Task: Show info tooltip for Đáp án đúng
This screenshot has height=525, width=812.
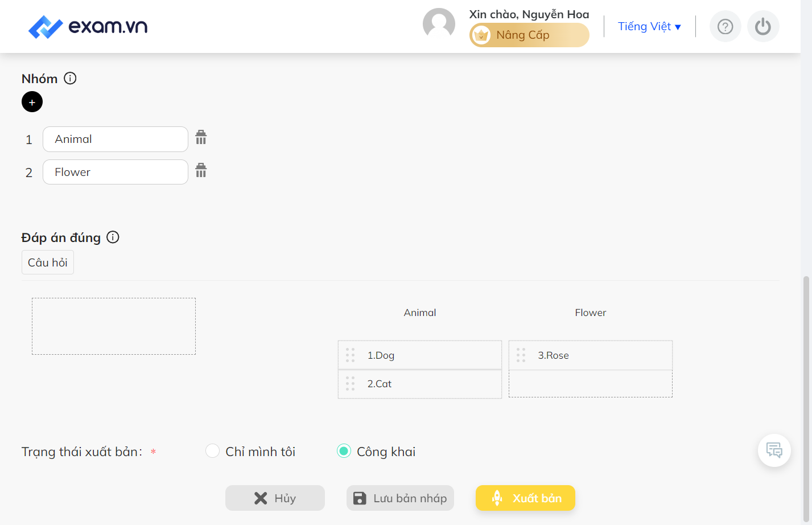Action: pyautogui.click(x=113, y=237)
